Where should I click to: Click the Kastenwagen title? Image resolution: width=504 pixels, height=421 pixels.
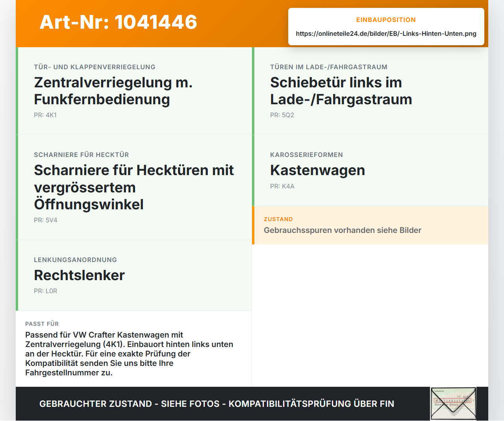[x=317, y=170]
